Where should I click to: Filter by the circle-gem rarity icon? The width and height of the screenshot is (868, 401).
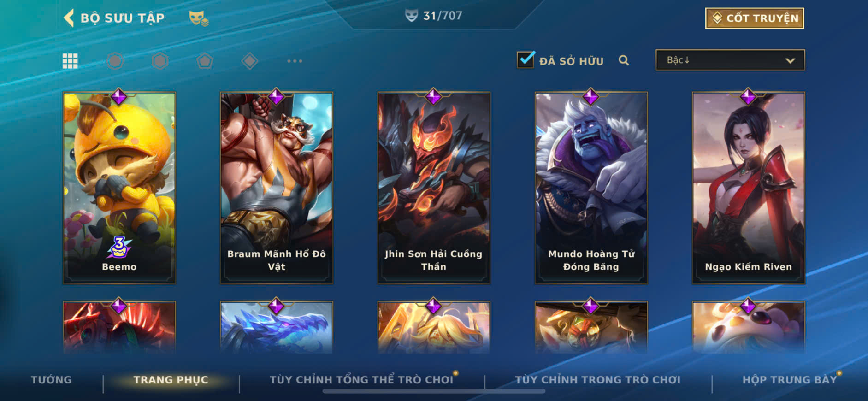[115, 61]
